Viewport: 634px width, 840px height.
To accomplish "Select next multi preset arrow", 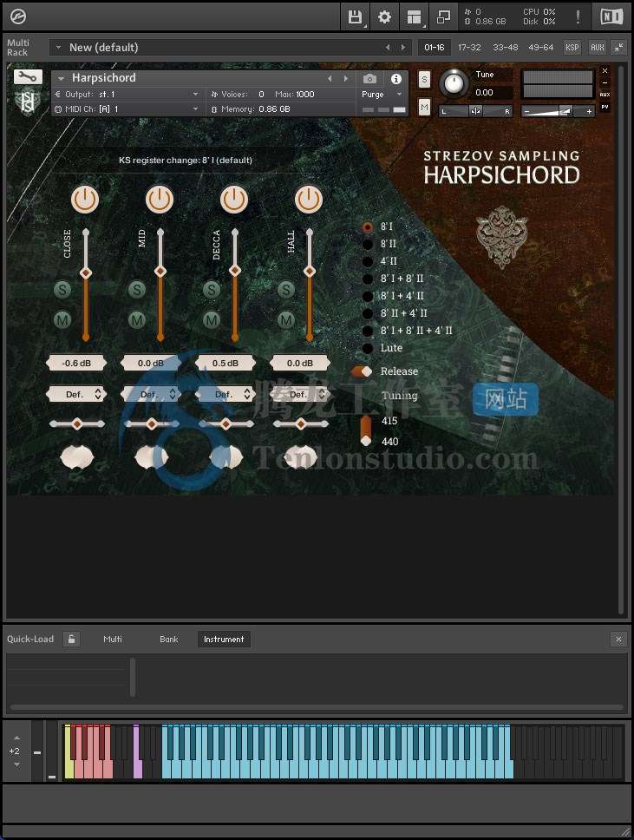I will (403, 48).
